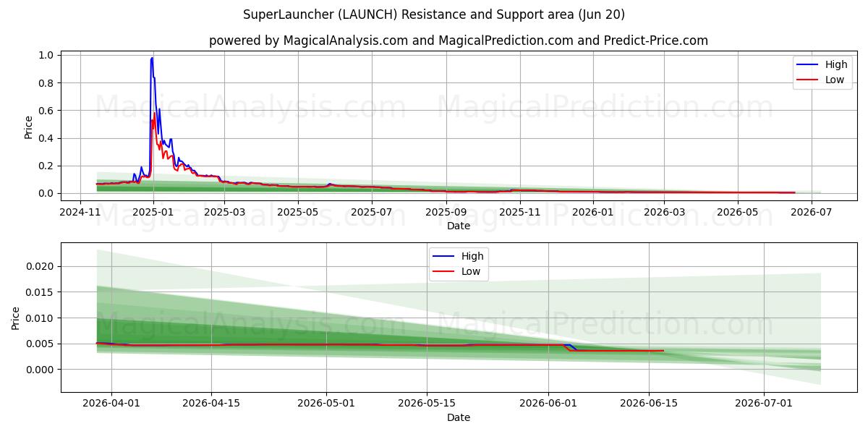The width and height of the screenshot is (868, 434).
Task: Click the '2026-04-15' x-axis label on bottom chart
Action: [x=211, y=404]
